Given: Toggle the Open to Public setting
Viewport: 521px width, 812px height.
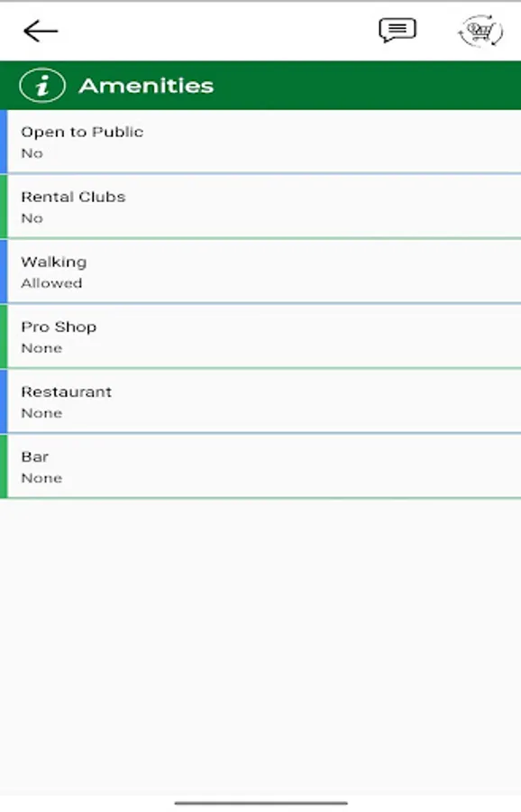Looking at the screenshot, I should click(x=260, y=141).
